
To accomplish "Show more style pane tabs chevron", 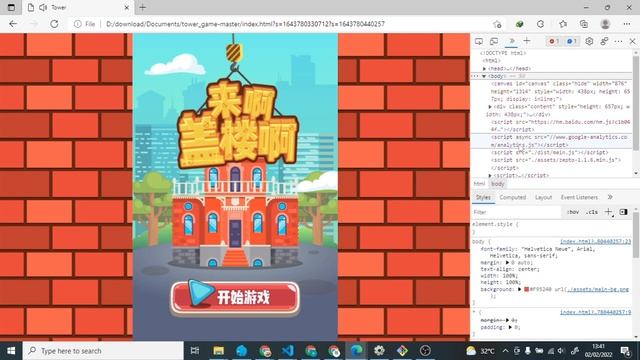I will coord(610,197).
